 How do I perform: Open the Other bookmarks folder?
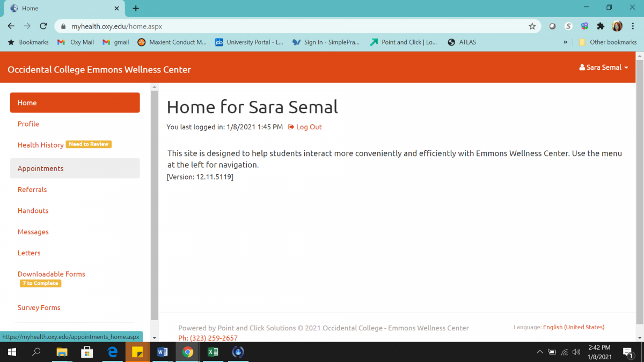coord(608,42)
